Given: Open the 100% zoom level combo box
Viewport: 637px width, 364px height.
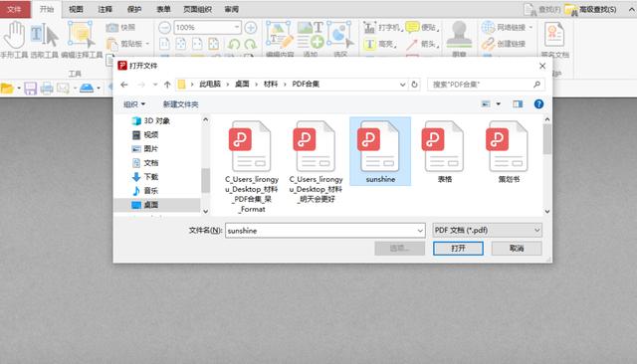Looking at the screenshot, I should pos(208,28).
